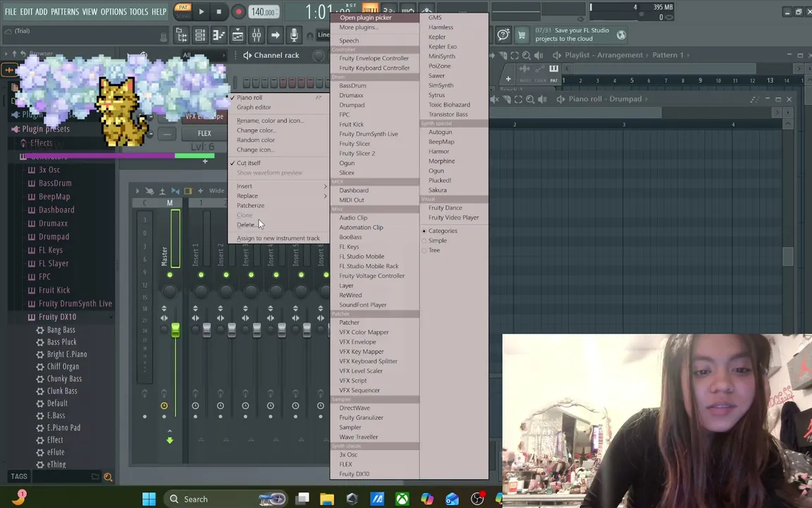Screen dimensions: 812x508
Task: Toggle Insert 1 green mute light
Action: [x=201, y=274]
